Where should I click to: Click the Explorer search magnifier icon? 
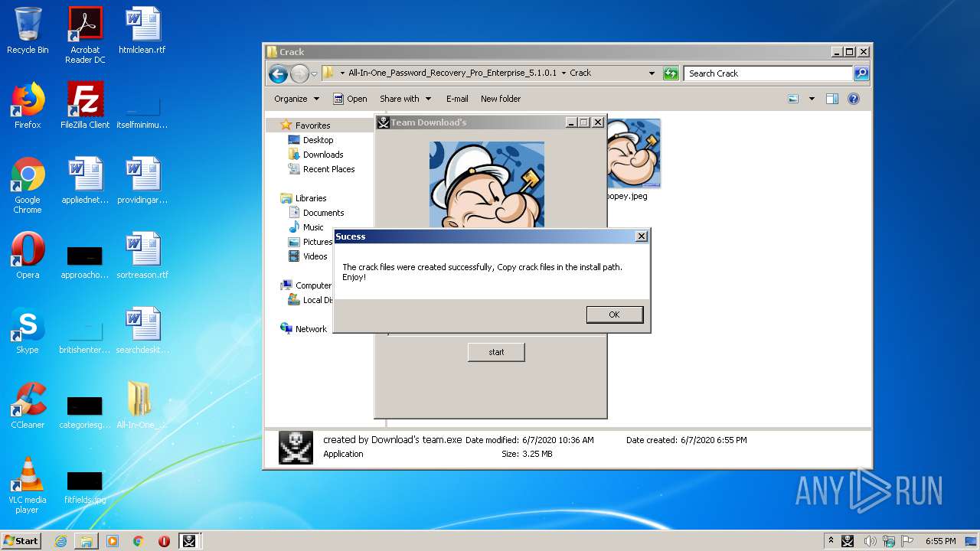click(x=861, y=73)
